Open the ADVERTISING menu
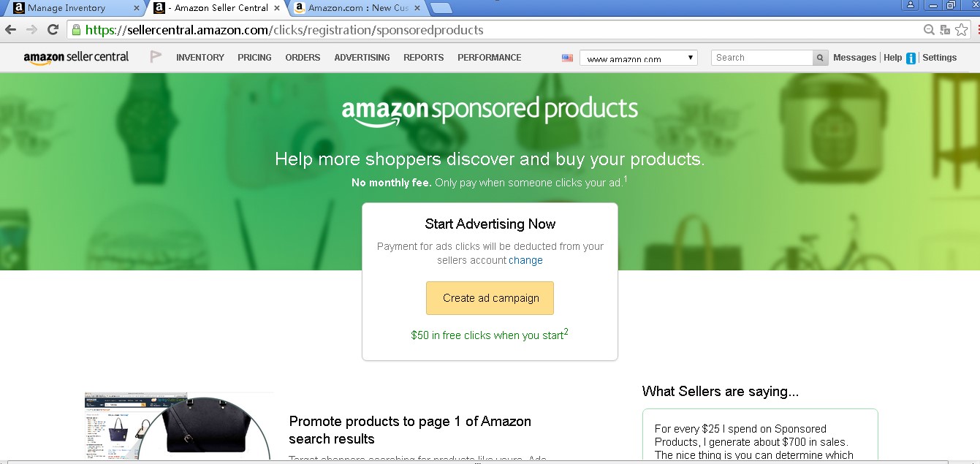 (362, 58)
